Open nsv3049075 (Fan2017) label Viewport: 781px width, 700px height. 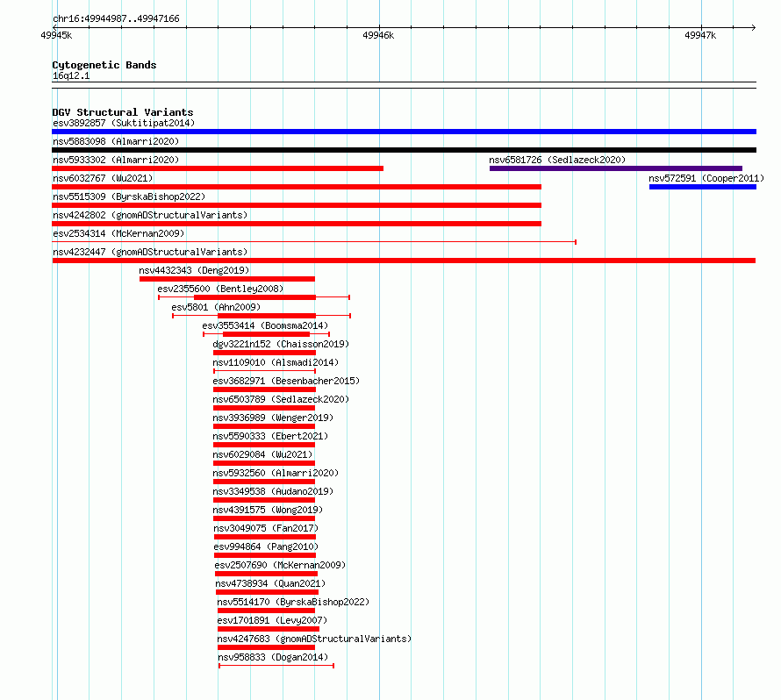tap(266, 528)
